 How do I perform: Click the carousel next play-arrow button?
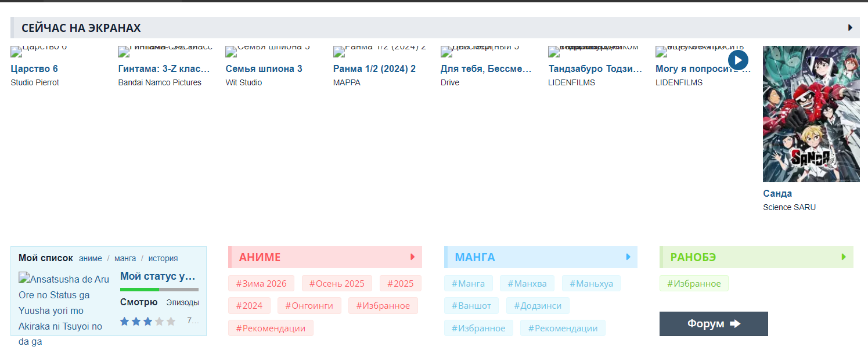[738, 60]
